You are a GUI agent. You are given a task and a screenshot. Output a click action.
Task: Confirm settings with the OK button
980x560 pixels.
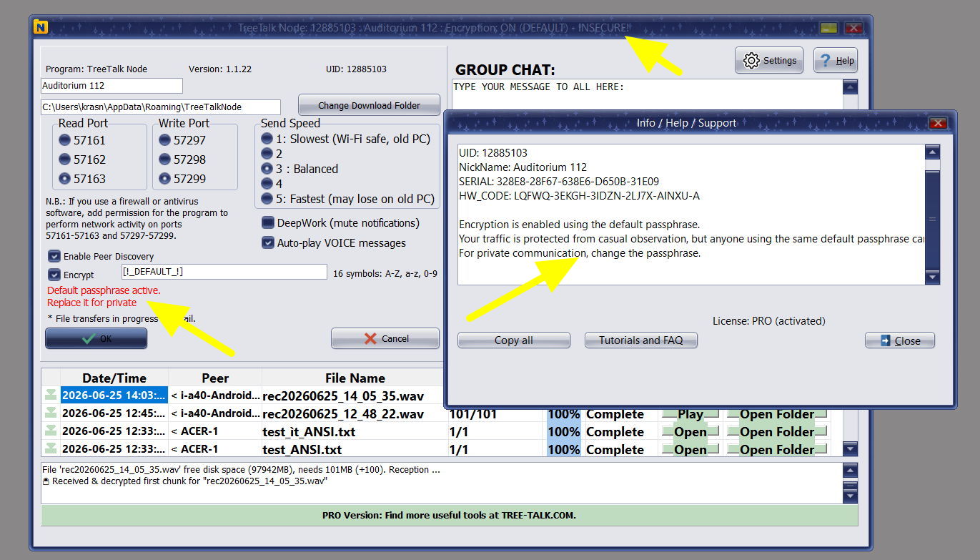coord(96,338)
